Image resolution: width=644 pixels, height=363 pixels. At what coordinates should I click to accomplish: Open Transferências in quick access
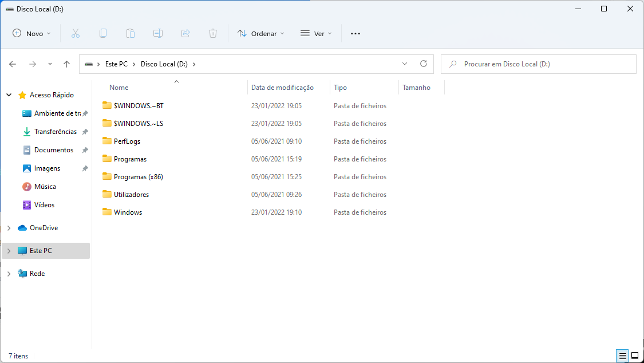(x=56, y=132)
